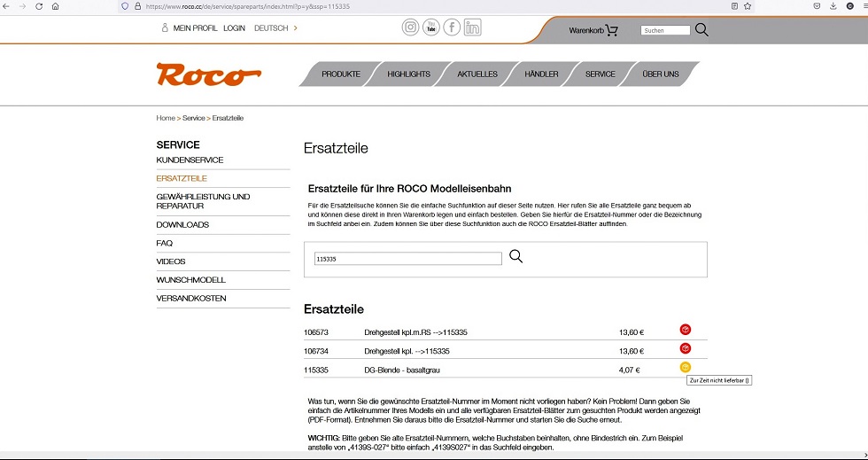Open the SERVICE navigation tab
Screen dimensions: 868x460
click(x=600, y=74)
